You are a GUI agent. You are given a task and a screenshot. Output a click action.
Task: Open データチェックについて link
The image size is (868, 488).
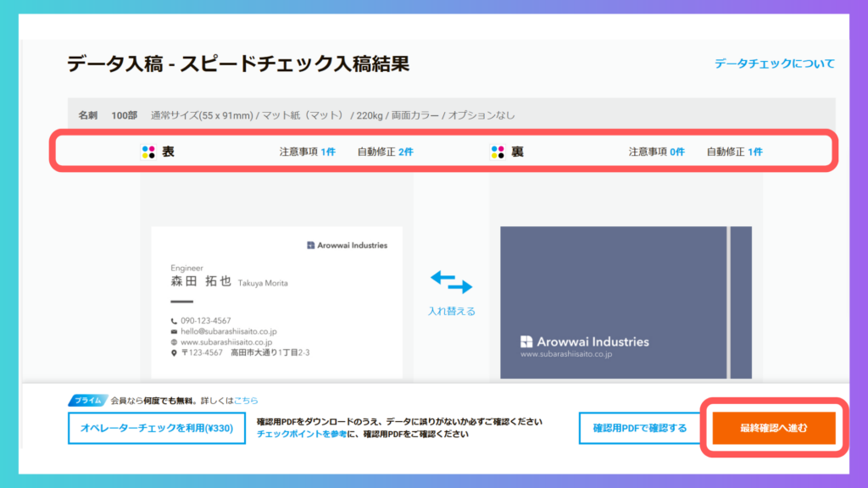(774, 64)
